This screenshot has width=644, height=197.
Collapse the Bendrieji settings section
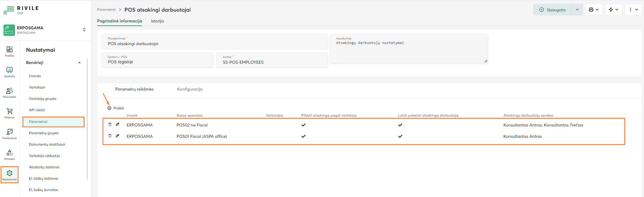pos(79,63)
